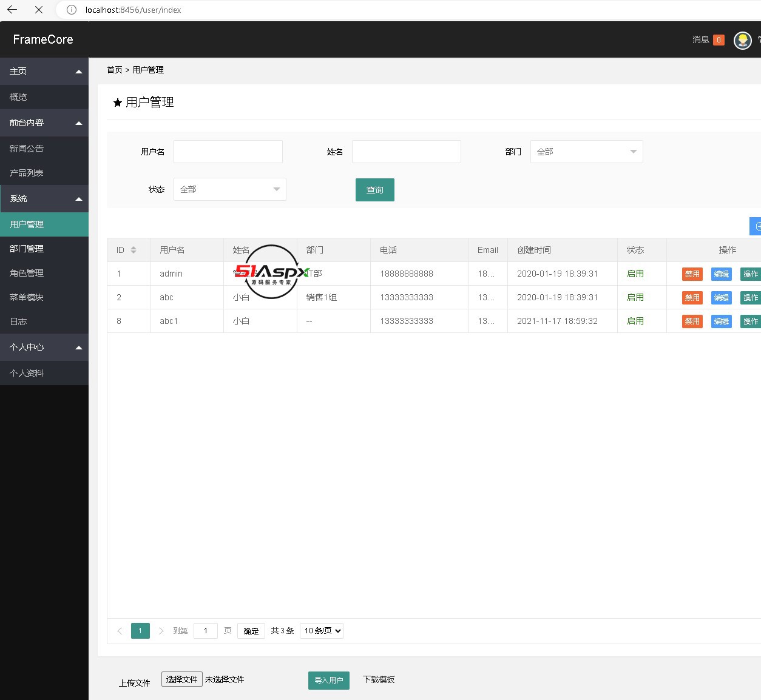Open the 状态 filter dropdown
Screen dimensions: 761x700
tap(229, 189)
